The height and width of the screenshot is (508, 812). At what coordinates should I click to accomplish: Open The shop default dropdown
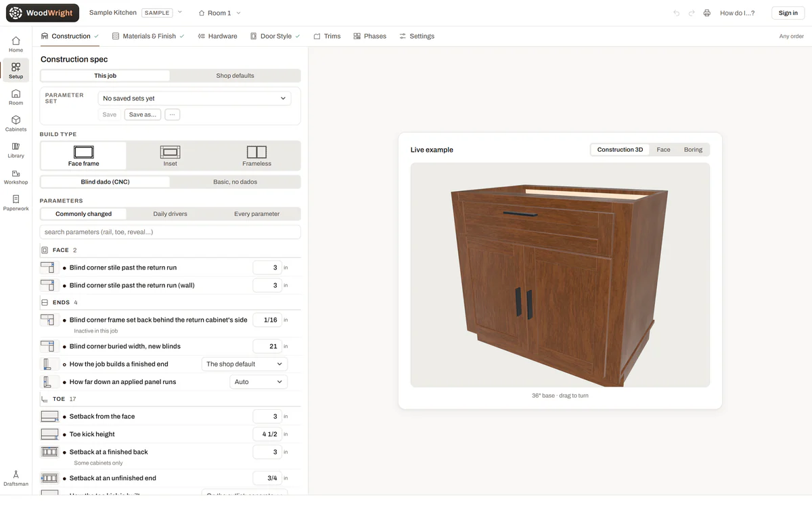[244, 364]
